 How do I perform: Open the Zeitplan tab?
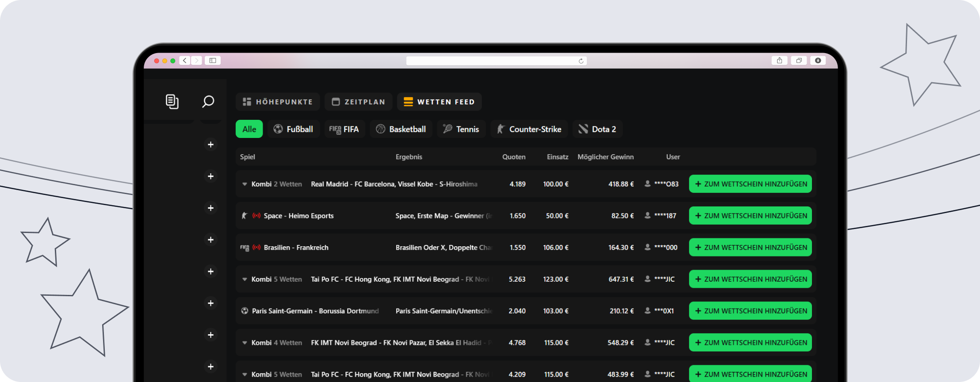click(x=358, y=102)
